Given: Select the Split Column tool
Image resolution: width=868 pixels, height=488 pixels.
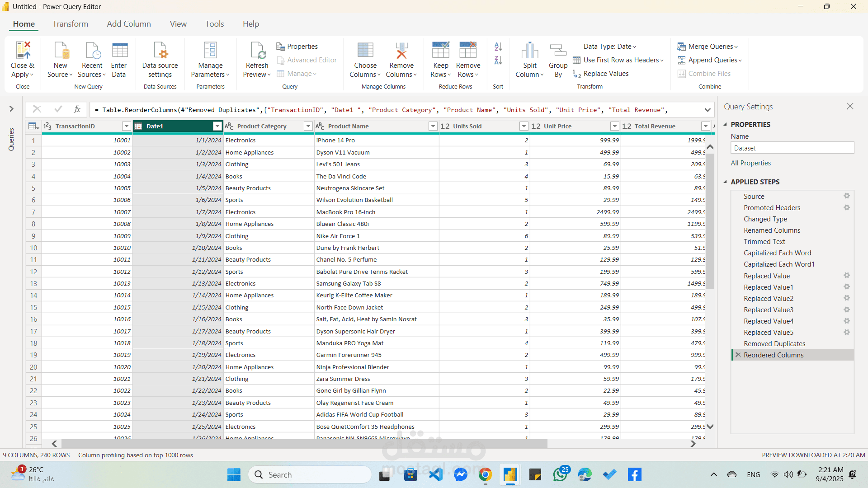Looking at the screenshot, I should click(x=529, y=58).
